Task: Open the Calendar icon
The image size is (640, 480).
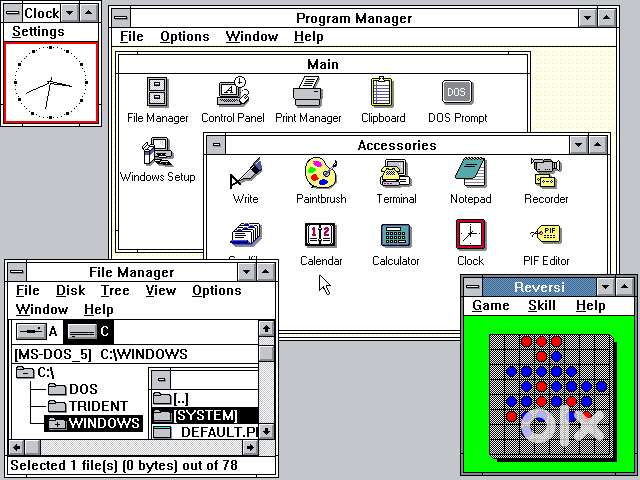Action: pyautogui.click(x=321, y=243)
